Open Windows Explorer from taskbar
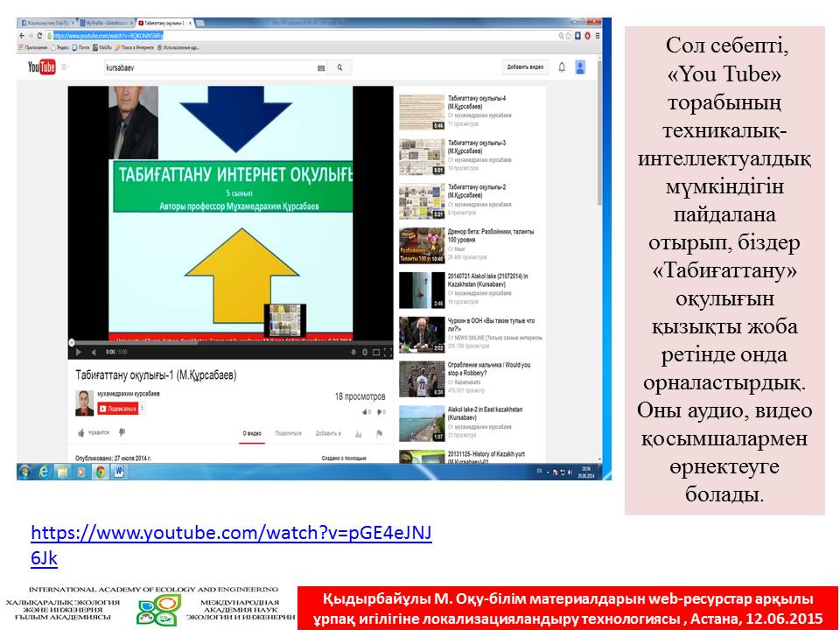The image size is (840, 630). (x=63, y=472)
